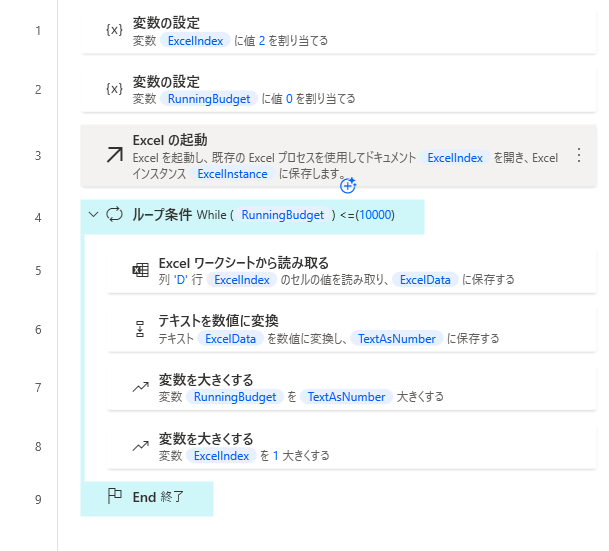Image resolution: width=609 pixels, height=551 pixels.
Task: Click the RunningBudget variable in step 2
Action: [x=209, y=99]
